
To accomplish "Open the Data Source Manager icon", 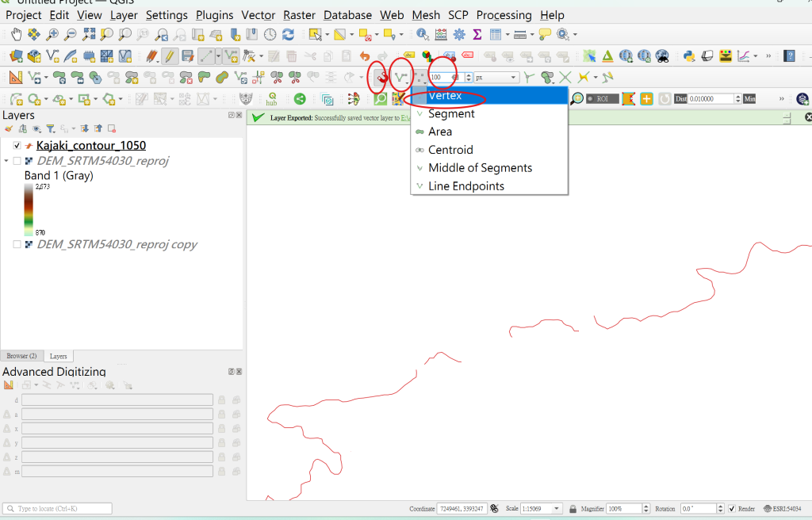I will (x=16, y=56).
